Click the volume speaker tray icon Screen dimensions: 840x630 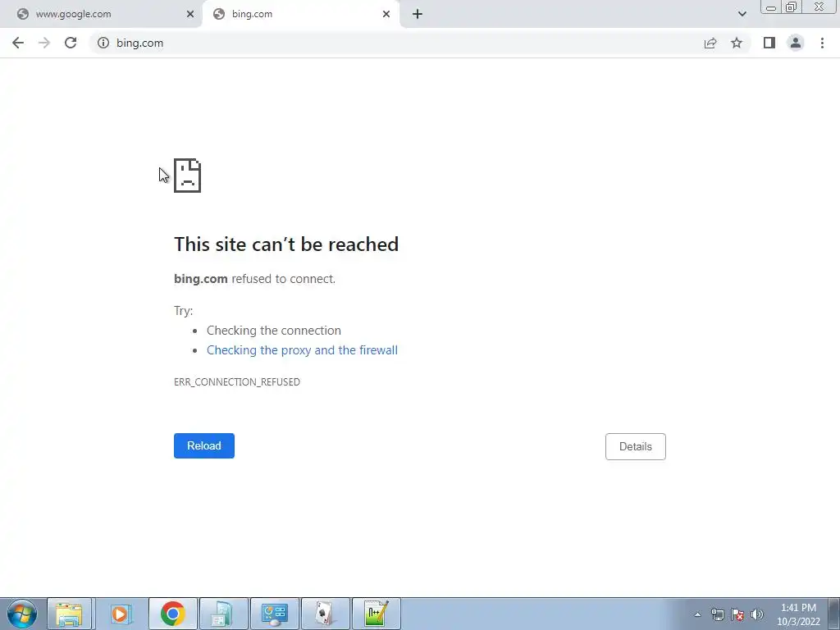coord(757,614)
